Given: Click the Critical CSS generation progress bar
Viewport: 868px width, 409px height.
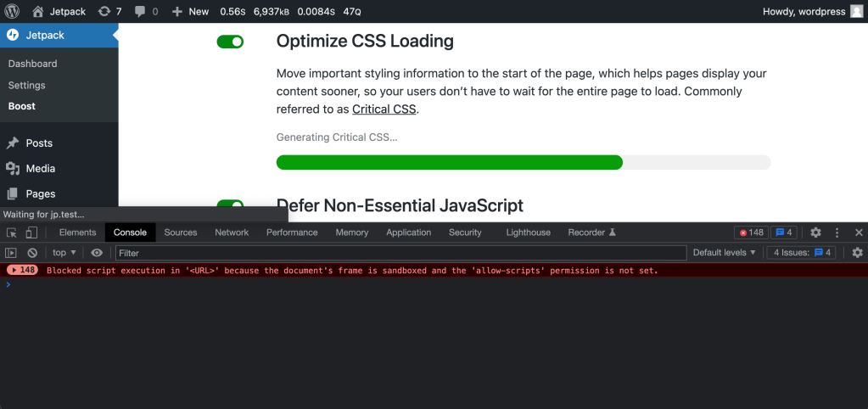Looking at the screenshot, I should click(x=524, y=162).
